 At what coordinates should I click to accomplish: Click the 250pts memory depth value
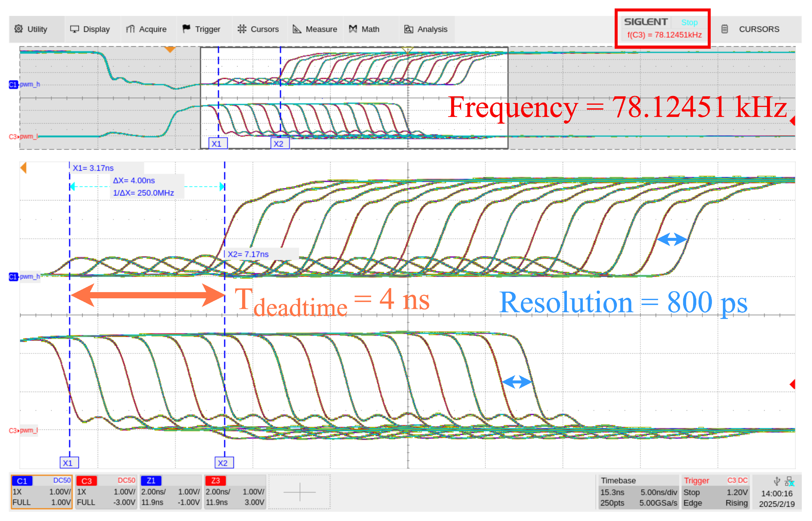tap(612, 503)
